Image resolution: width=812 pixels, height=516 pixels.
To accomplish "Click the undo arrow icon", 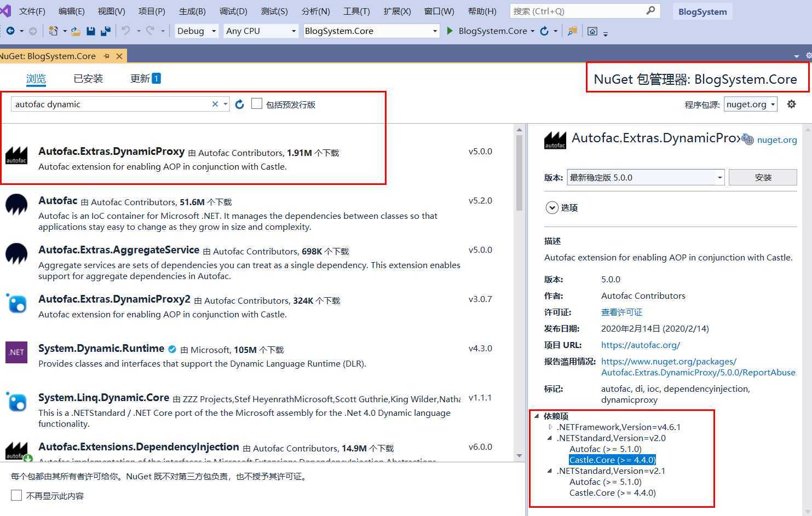I will 126,31.
